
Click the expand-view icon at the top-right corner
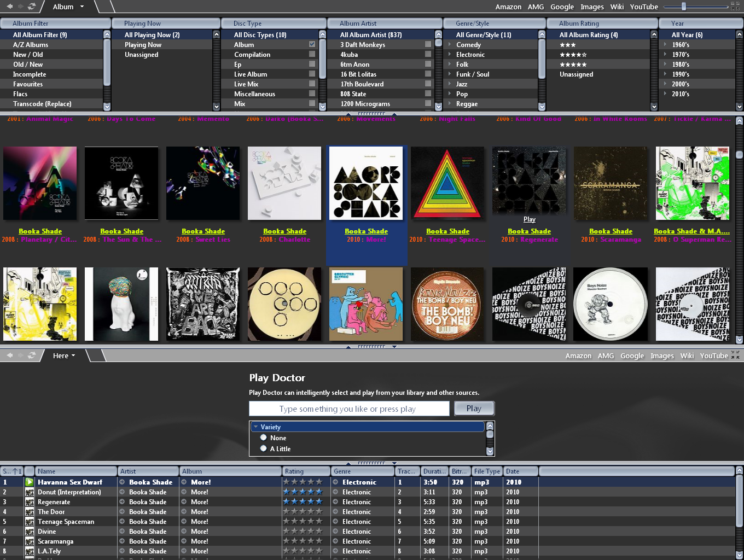point(735,7)
